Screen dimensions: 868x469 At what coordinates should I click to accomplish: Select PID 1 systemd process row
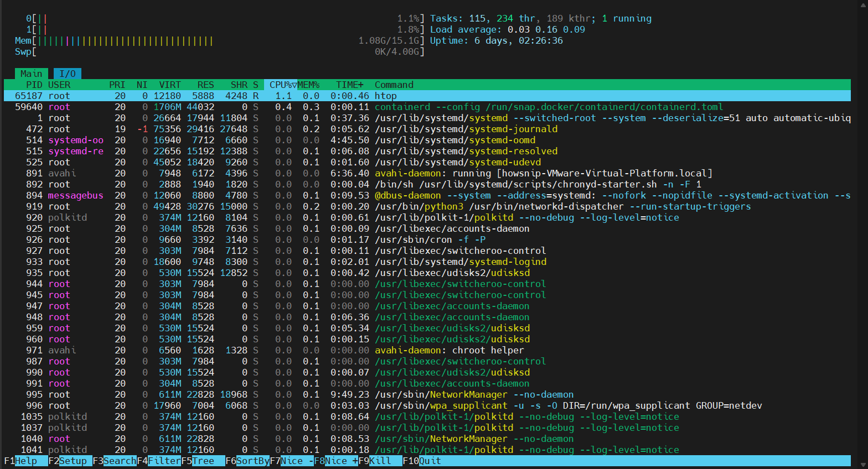click(x=427, y=118)
